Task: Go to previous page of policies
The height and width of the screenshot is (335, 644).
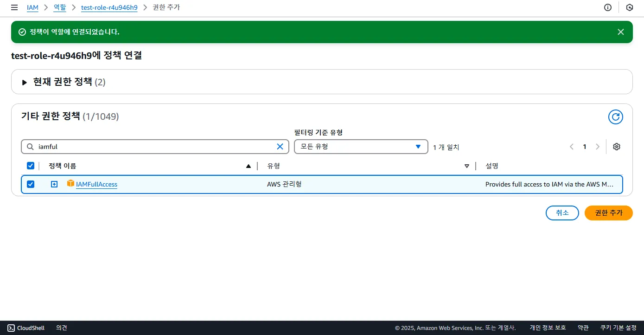Action: [x=572, y=147]
